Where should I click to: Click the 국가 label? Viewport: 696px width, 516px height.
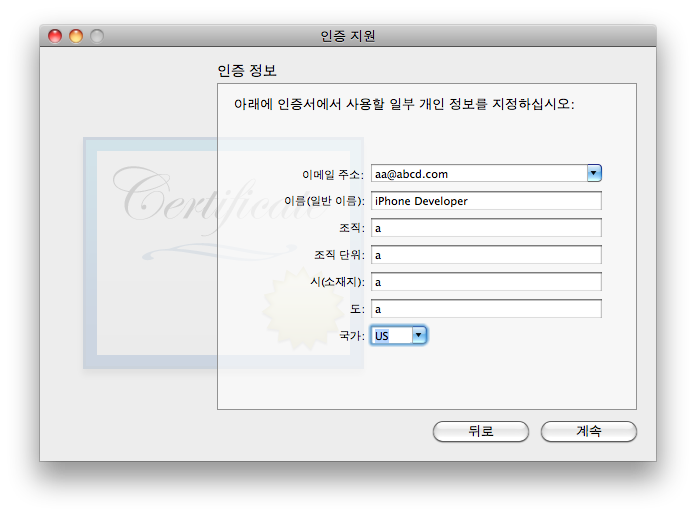[x=352, y=336]
